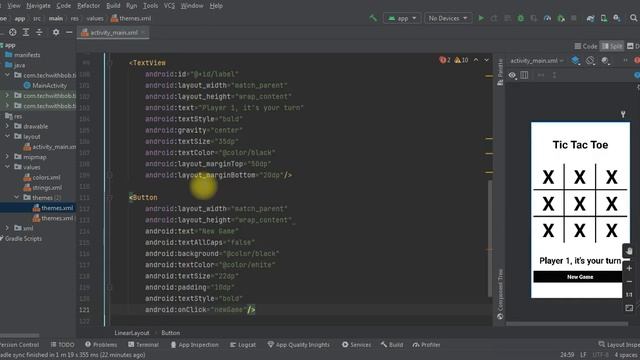Open the Profiler icon in the toolbar

tap(547, 18)
